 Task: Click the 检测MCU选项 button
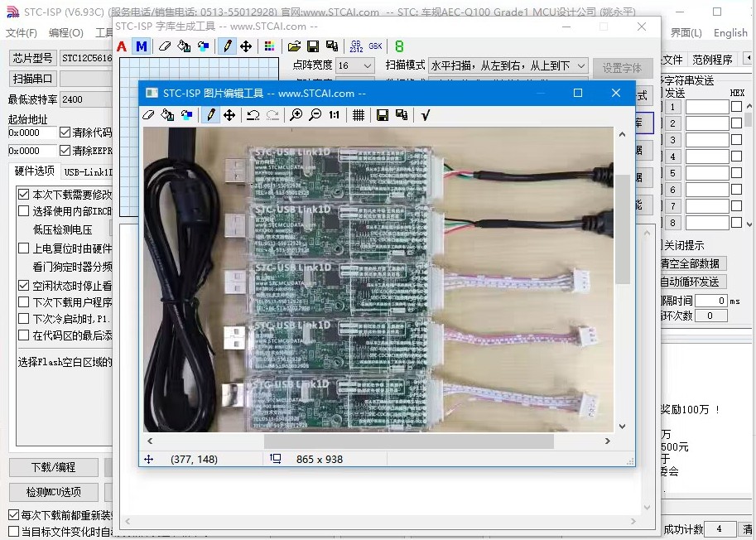pos(54,492)
